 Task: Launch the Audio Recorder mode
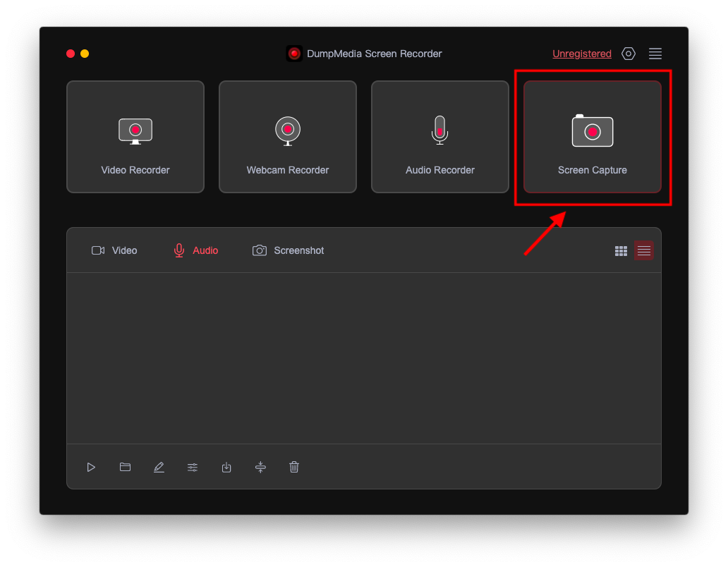pyautogui.click(x=439, y=136)
